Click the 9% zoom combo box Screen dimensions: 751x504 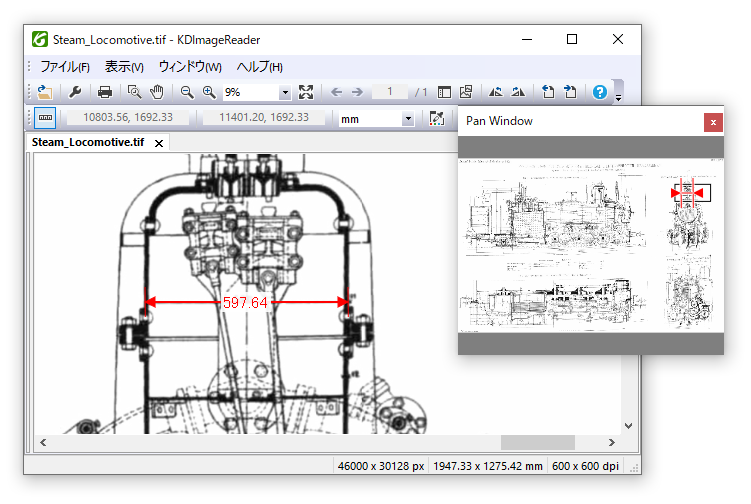(x=257, y=92)
